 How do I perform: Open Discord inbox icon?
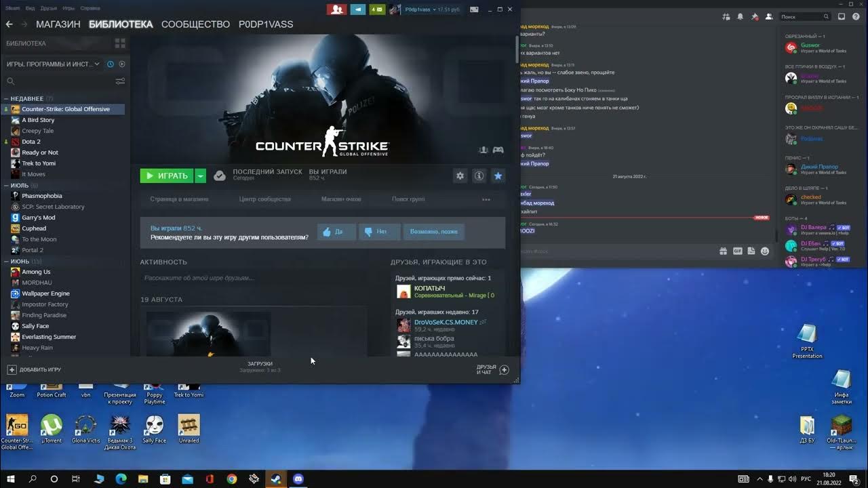pos(842,16)
